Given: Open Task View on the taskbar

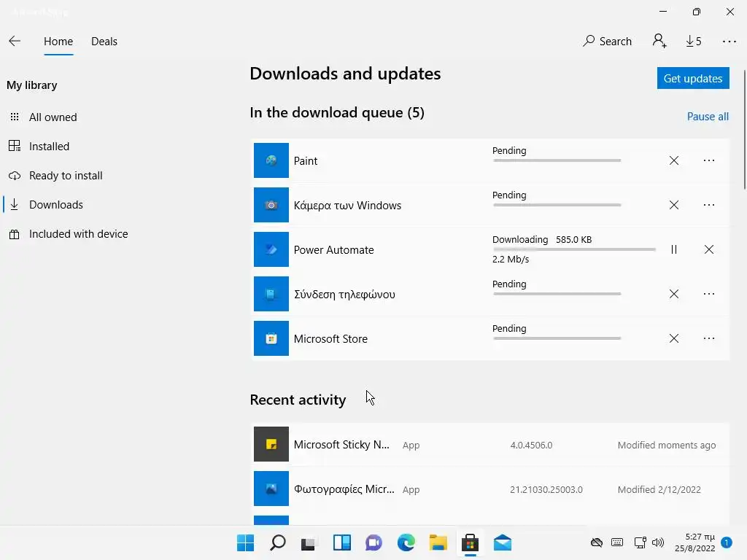Looking at the screenshot, I should (x=309, y=542).
